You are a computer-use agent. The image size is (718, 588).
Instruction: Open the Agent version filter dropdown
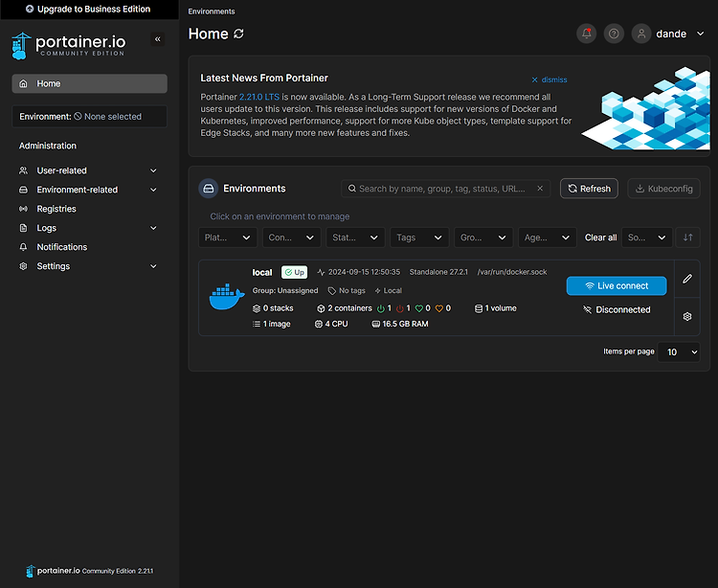pyautogui.click(x=548, y=237)
